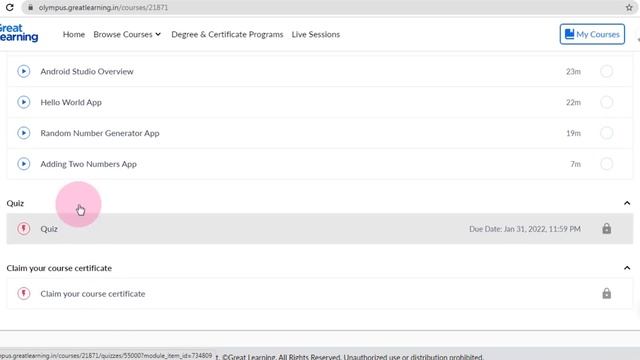The image size is (640, 360).
Task: Open the My Courses button
Action: (x=592, y=34)
